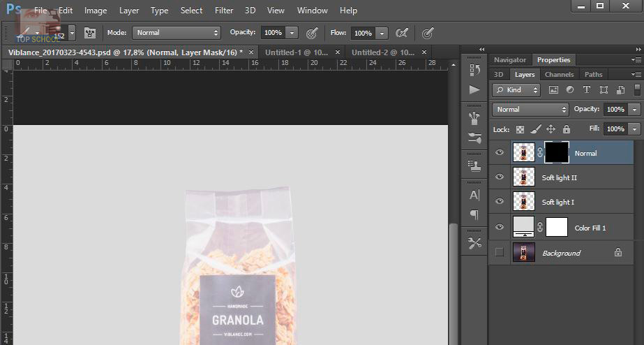Close the Untitled-1 document tab

point(338,52)
